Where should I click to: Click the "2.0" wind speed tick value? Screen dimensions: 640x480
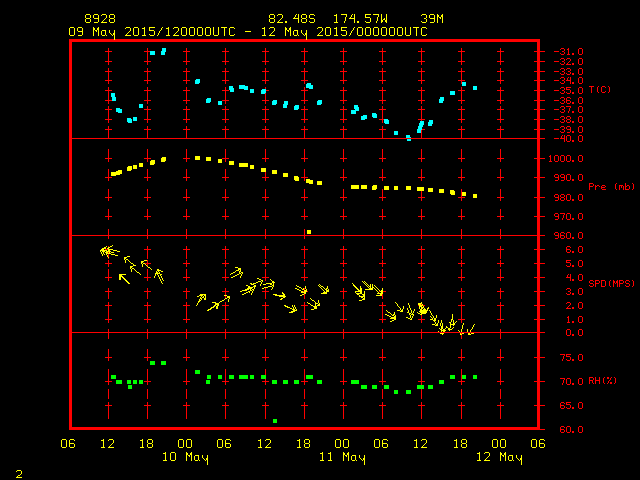click(x=575, y=306)
